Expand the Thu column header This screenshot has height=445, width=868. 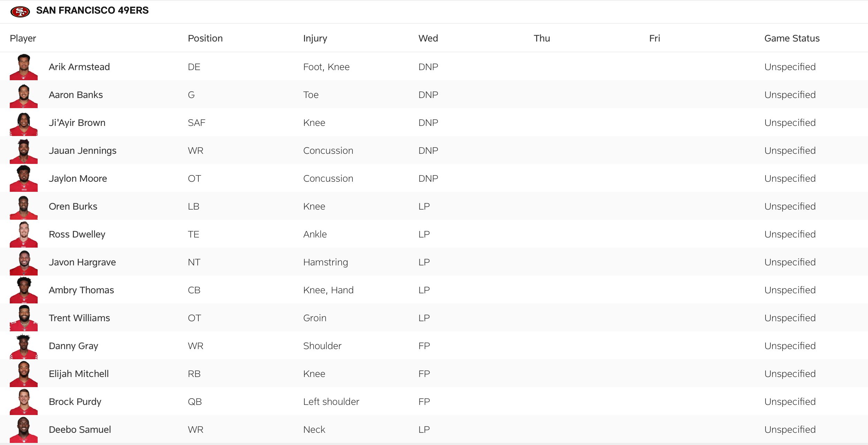click(x=541, y=38)
